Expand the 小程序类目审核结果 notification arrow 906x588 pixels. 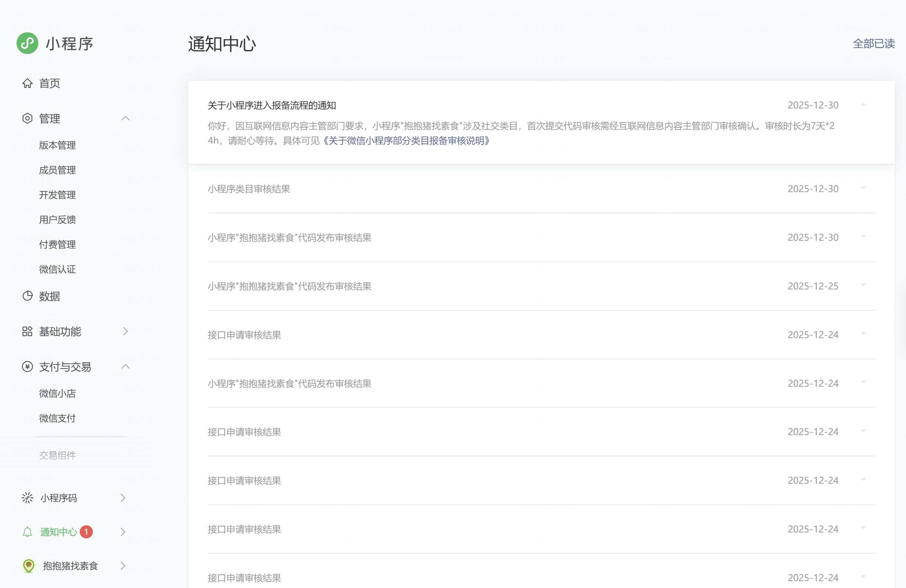click(x=864, y=188)
